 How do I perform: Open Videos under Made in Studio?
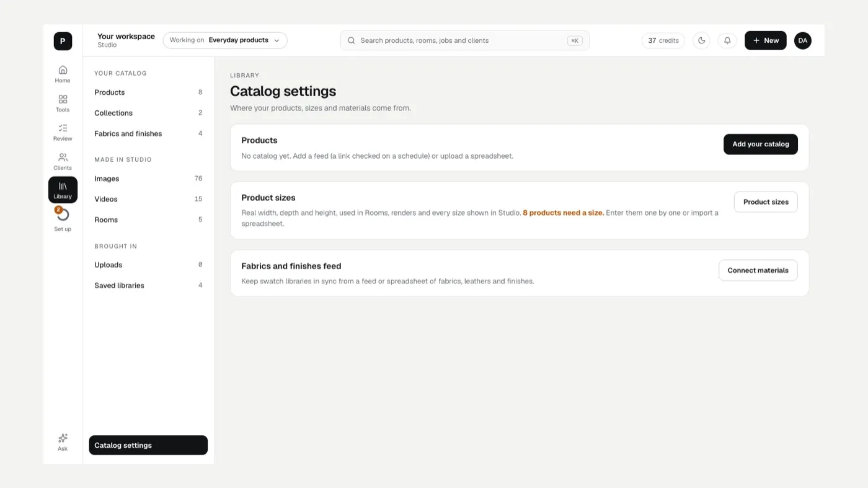coord(148,199)
